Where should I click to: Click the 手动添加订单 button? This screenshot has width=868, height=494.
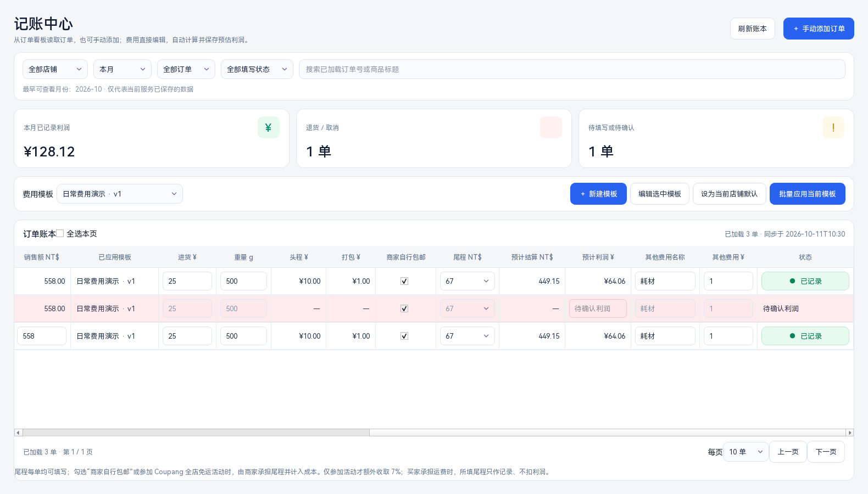(x=819, y=29)
